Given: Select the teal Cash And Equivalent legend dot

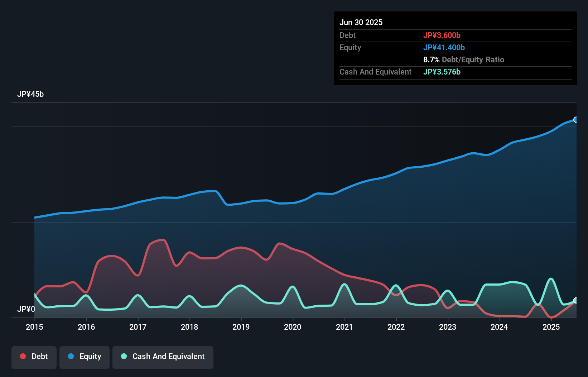Looking at the screenshot, I should pyautogui.click(x=124, y=356).
